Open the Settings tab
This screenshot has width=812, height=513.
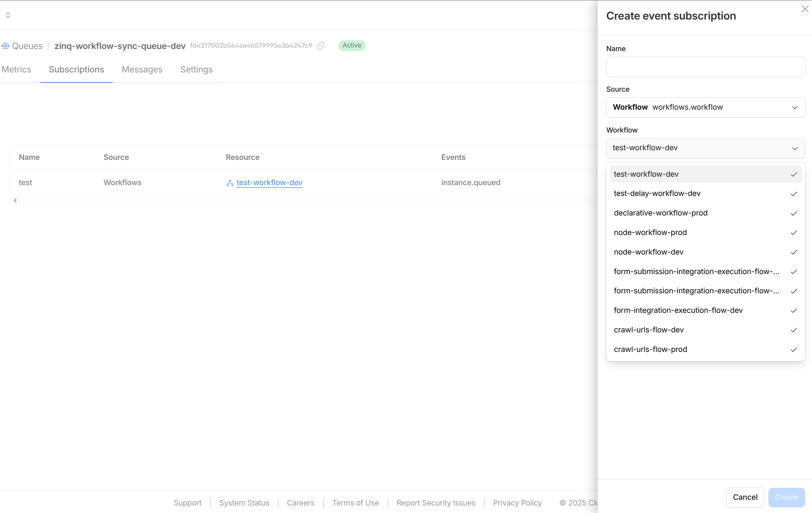[196, 69]
